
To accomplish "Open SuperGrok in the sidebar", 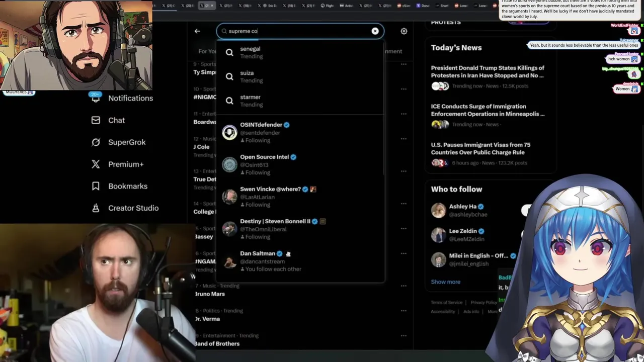I will [118, 142].
